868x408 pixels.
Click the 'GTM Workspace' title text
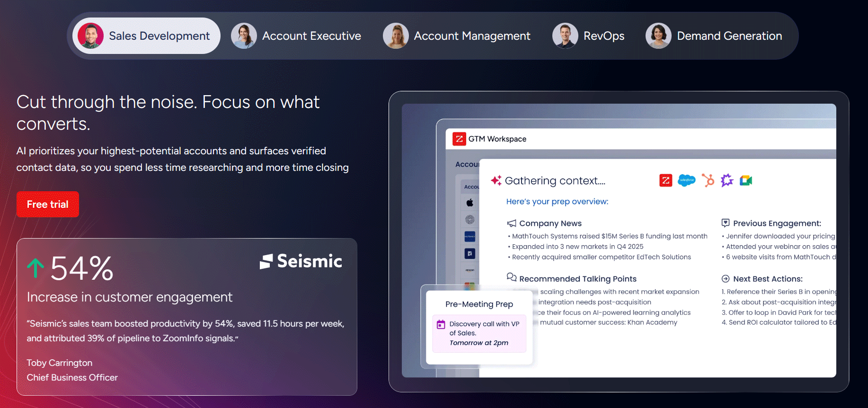pos(497,139)
